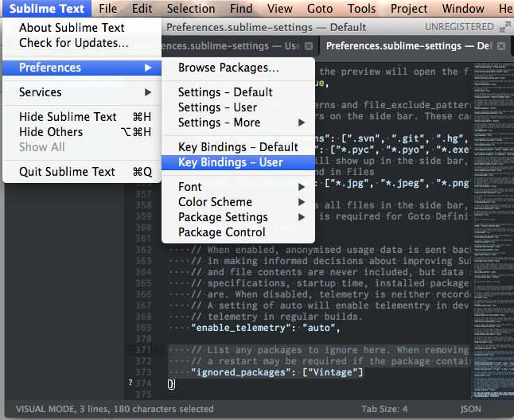Open the Window menu
Image resolution: width=514 pixels, height=420 pixels.
point(463,9)
